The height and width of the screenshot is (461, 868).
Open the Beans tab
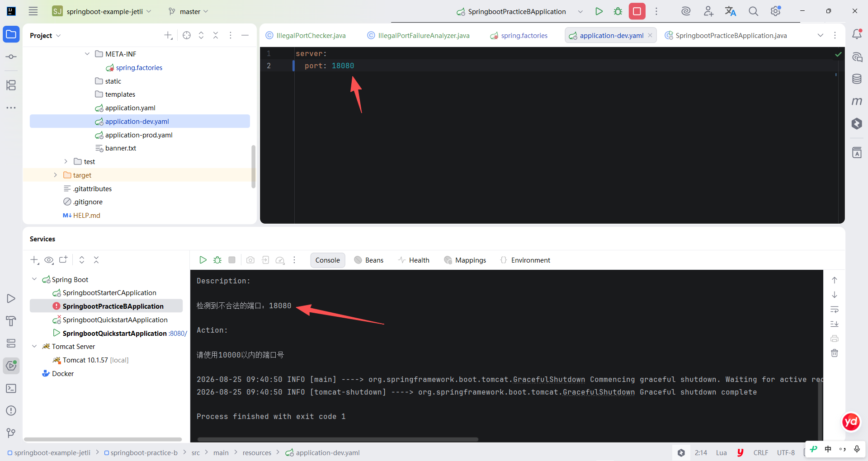(x=369, y=260)
